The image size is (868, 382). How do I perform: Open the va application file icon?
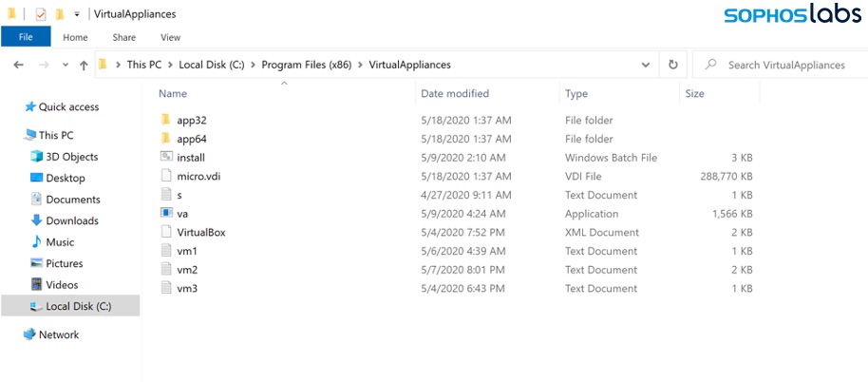click(x=165, y=214)
